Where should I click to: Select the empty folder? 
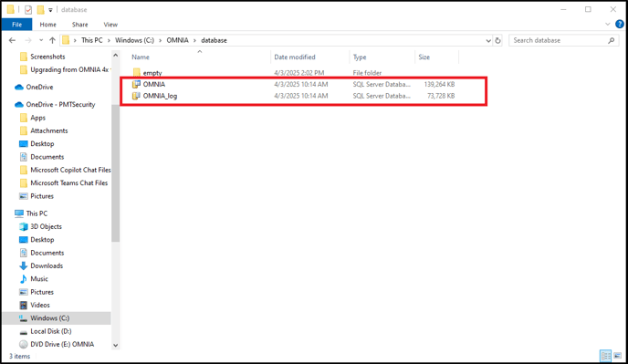click(x=152, y=73)
